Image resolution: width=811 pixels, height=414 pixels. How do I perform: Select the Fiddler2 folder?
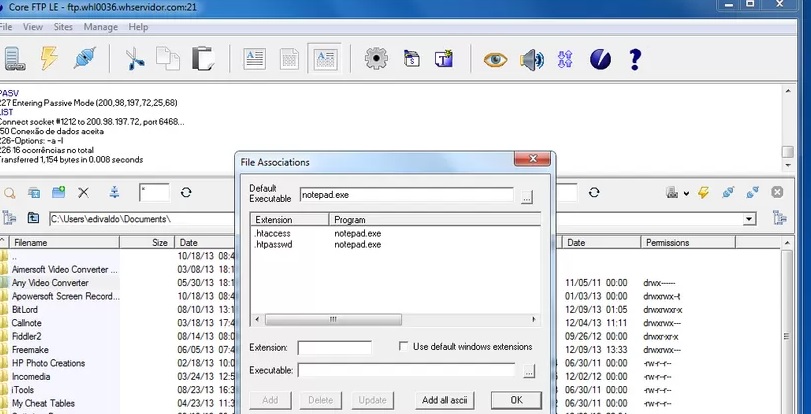[26, 336]
